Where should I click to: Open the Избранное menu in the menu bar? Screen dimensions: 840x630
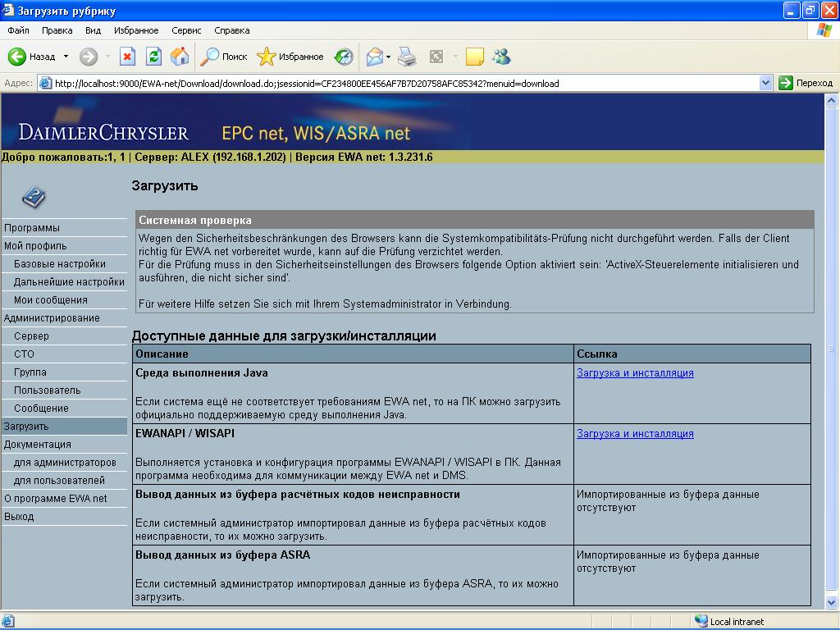[136, 30]
